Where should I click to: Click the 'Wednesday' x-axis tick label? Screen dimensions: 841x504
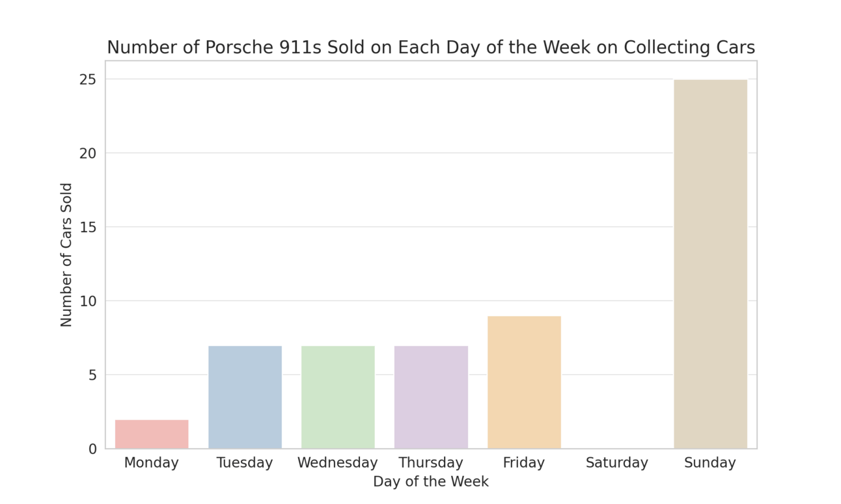338,463
